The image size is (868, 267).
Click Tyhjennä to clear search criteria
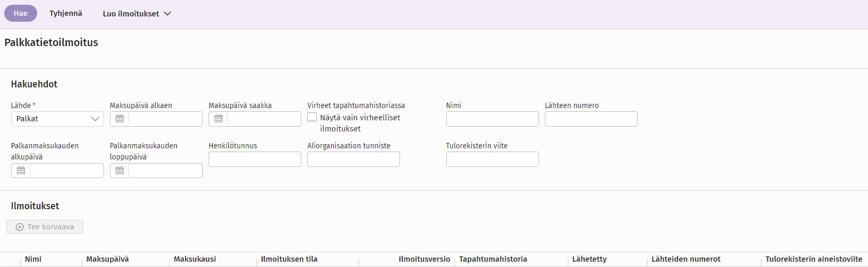[66, 14]
